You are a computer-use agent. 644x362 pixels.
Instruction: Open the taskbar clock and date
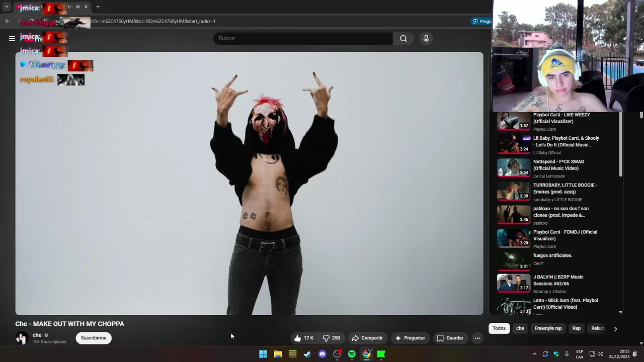(x=619, y=354)
